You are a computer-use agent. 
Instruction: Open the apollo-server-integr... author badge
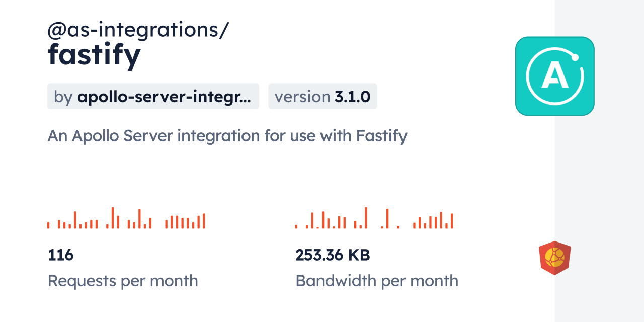[153, 96]
